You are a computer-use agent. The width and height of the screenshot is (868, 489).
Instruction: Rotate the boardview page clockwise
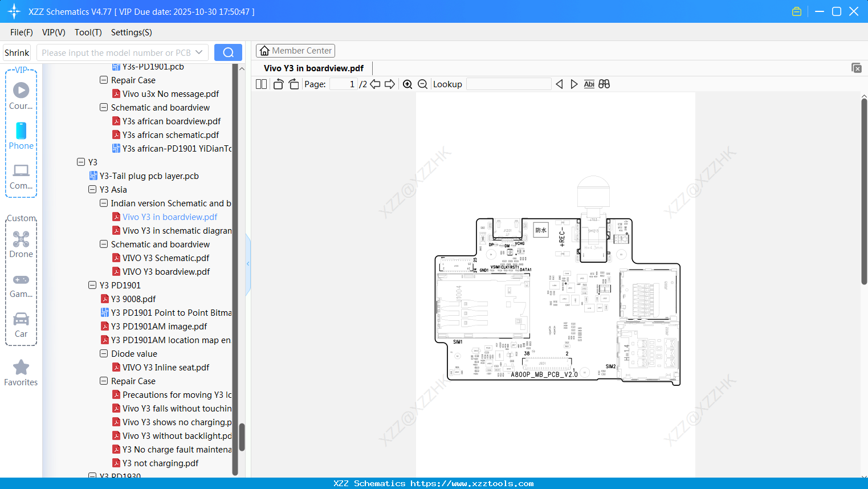pos(294,84)
